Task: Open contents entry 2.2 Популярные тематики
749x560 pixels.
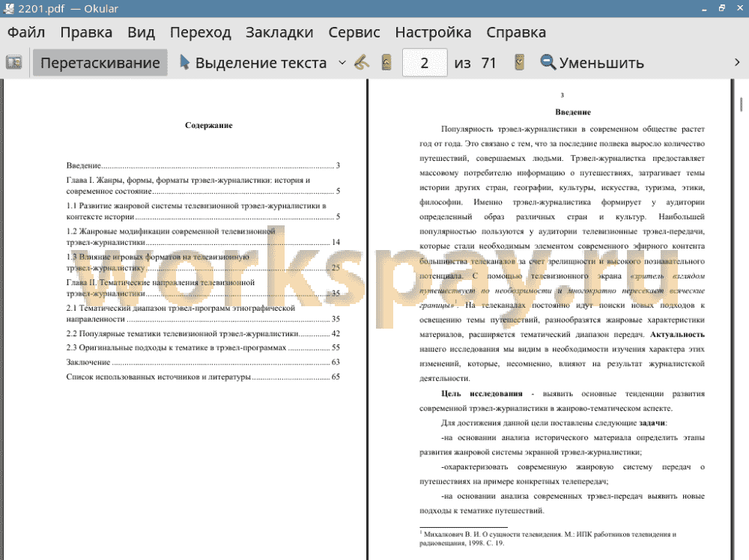Action: pos(203,334)
